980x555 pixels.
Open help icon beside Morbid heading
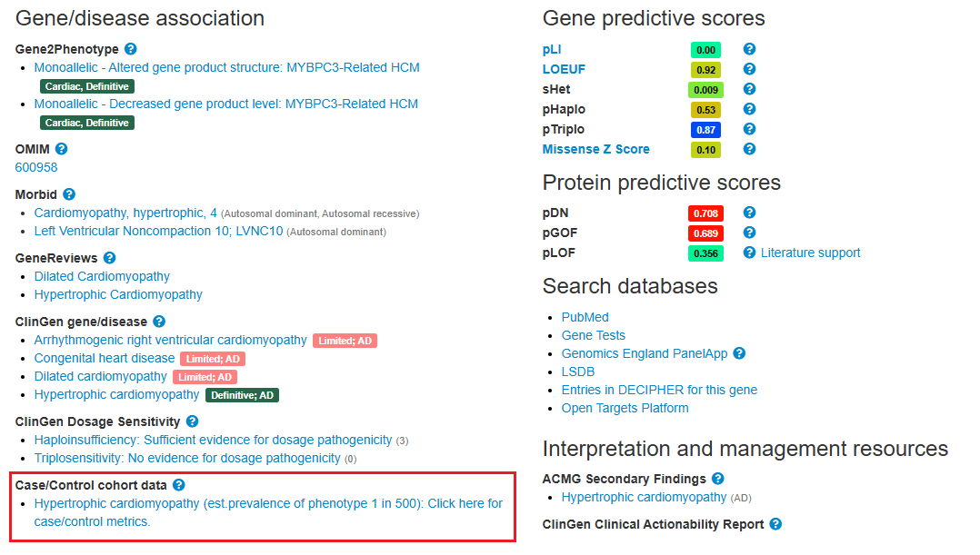(69, 194)
